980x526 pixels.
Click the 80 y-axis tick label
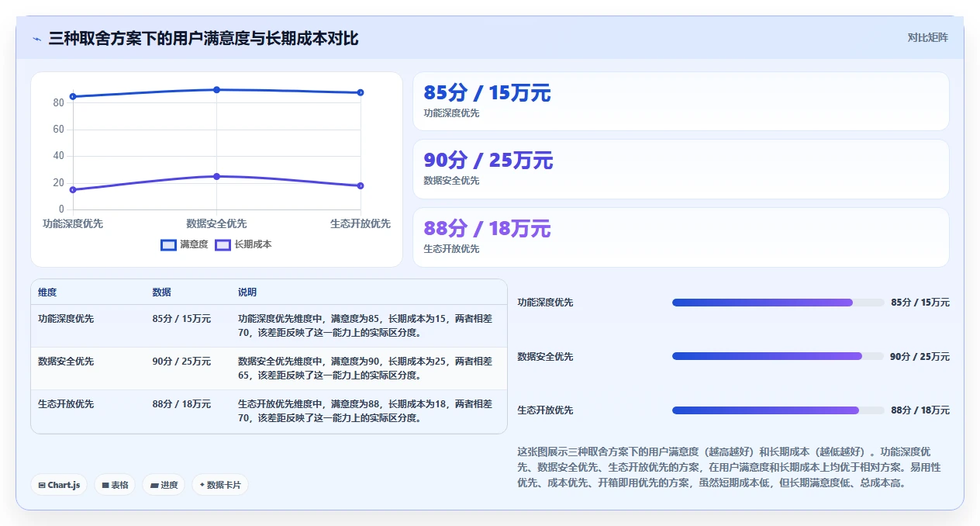(58, 103)
